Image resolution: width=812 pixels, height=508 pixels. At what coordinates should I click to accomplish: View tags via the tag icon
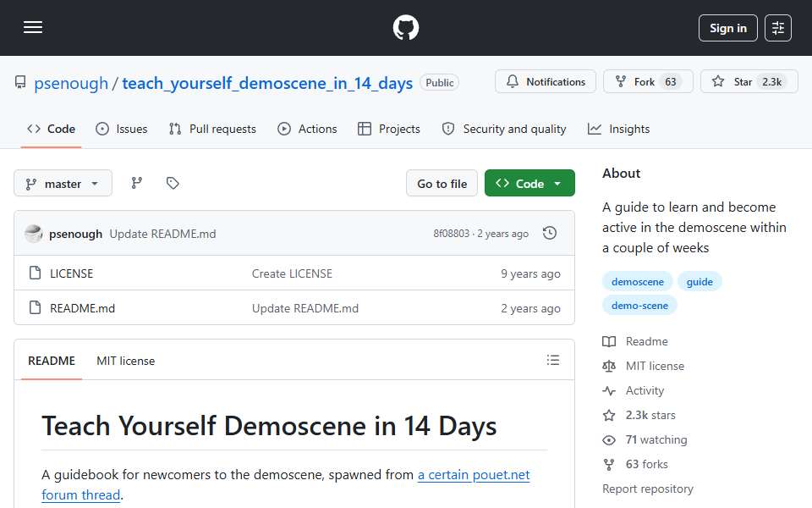(x=173, y=183)
